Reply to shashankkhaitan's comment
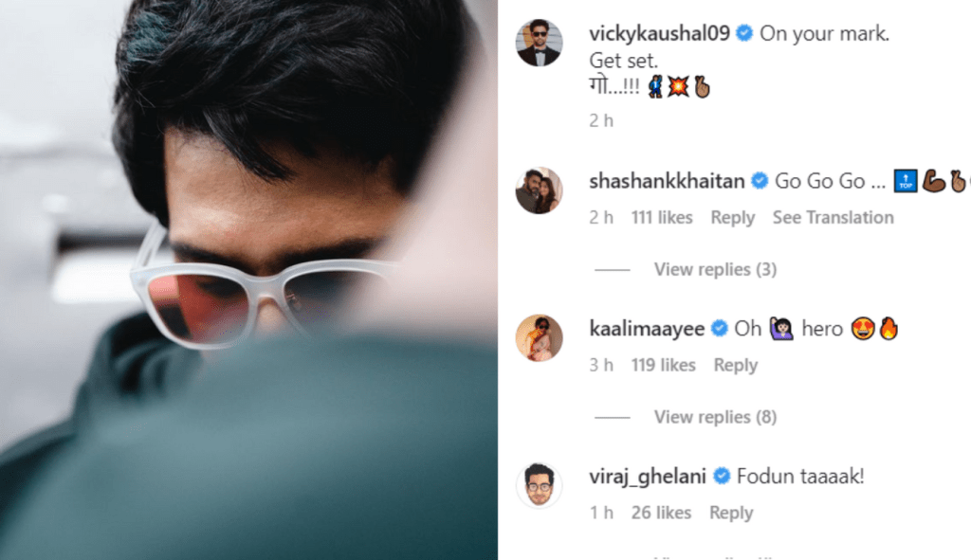The image size is (971, 560). tap(732, 218)
